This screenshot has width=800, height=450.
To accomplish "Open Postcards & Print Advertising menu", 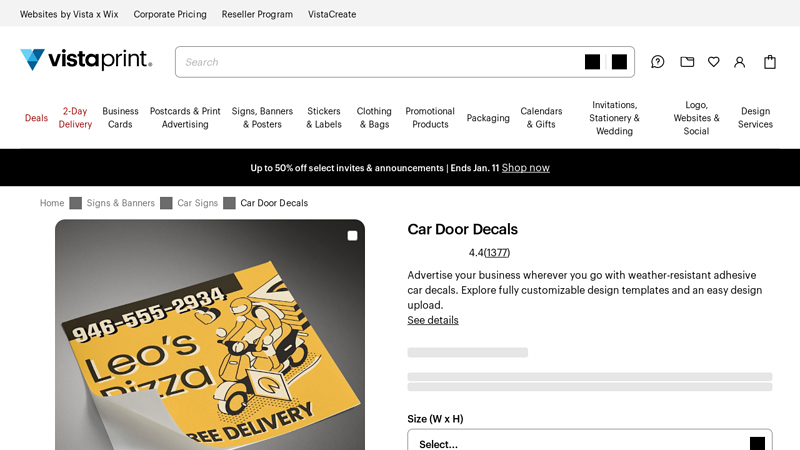I will (185, 118).
